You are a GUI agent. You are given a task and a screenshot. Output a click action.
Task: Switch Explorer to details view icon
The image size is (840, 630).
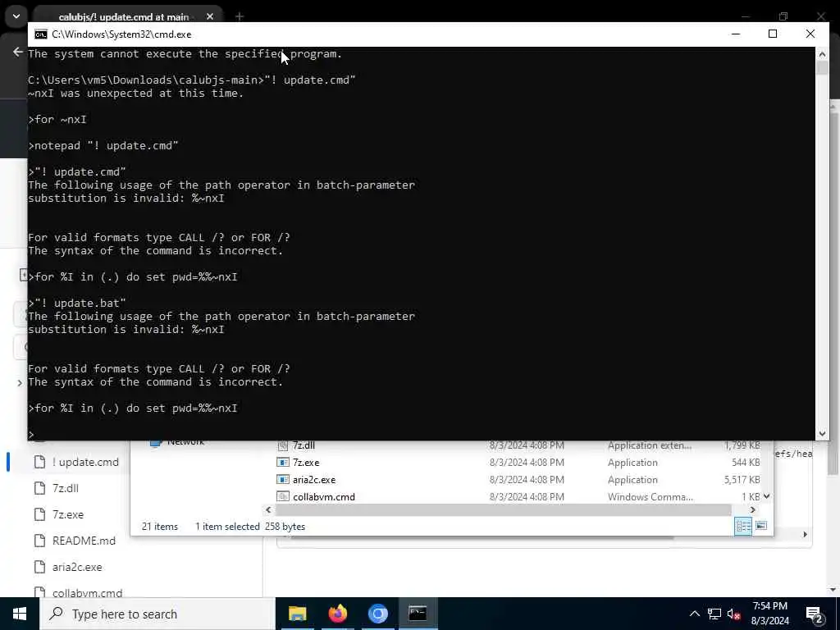(743, 526)
